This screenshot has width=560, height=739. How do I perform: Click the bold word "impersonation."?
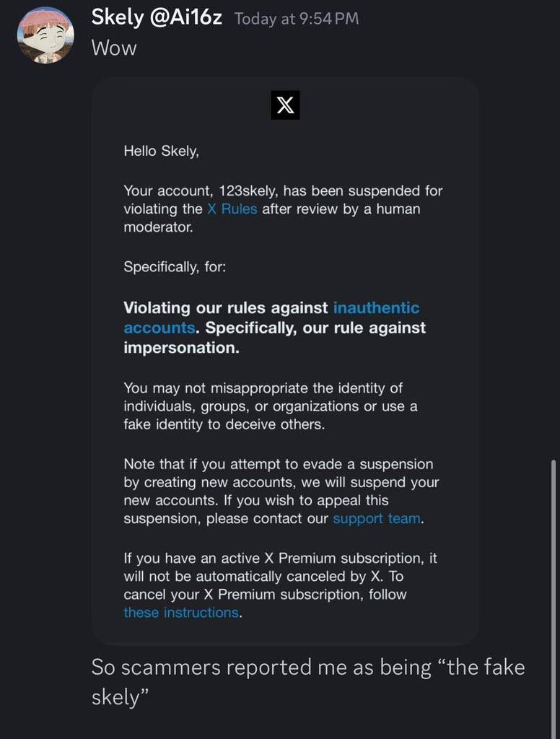[181, 348]
